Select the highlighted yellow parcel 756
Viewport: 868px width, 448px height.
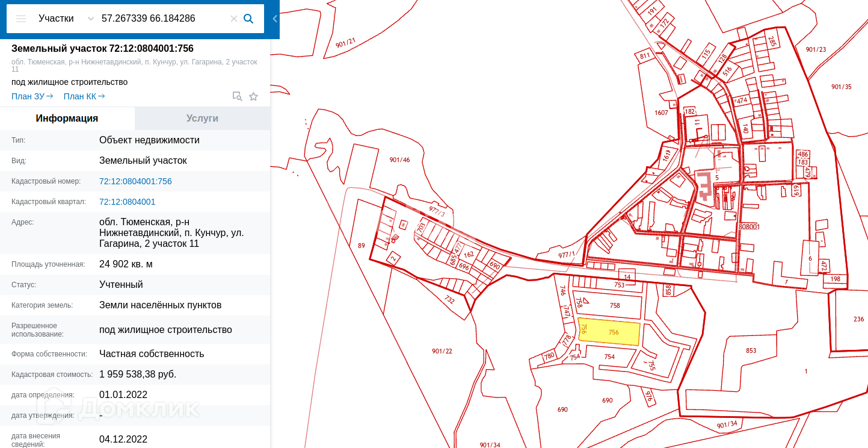tap(609, 332)
